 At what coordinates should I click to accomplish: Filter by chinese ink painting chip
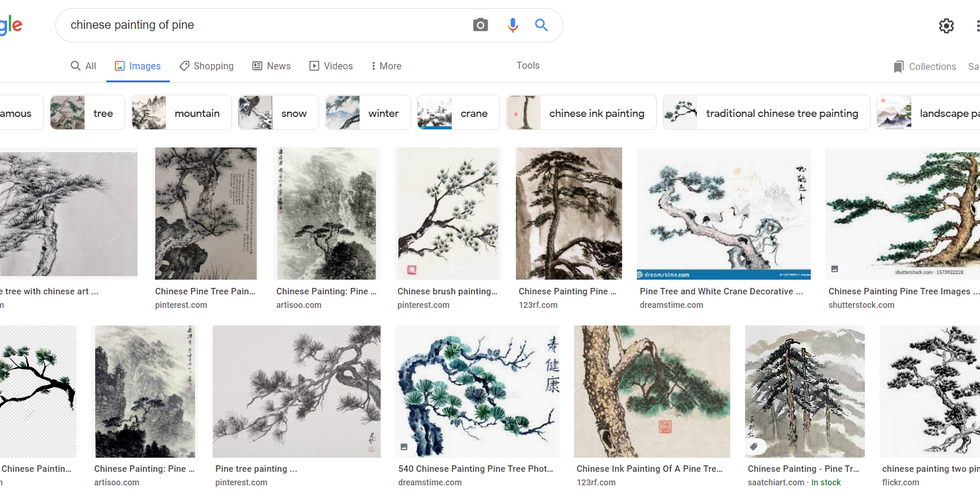click(581, 112)
